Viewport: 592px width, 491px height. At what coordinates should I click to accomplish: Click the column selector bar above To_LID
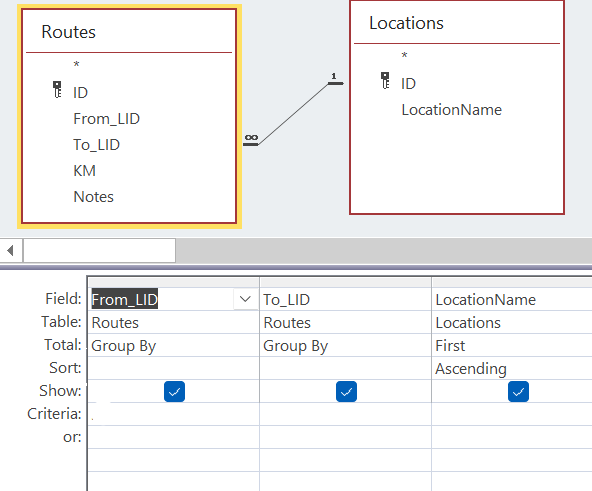point(345,283)
